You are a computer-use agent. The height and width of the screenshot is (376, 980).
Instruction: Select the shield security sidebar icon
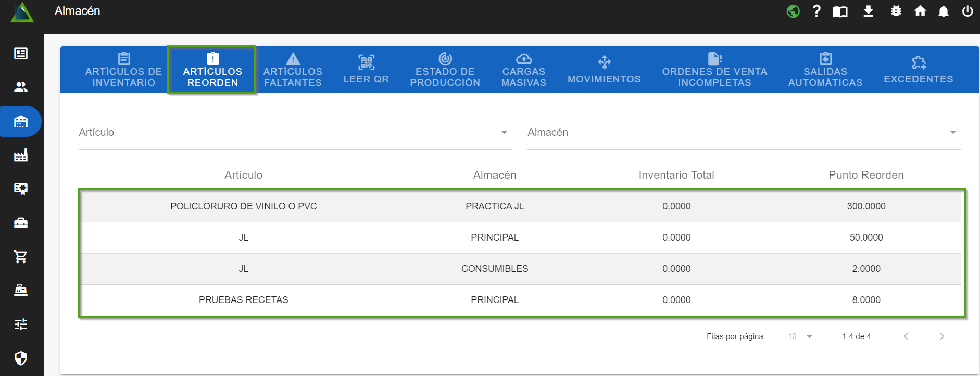coord(21,358)
